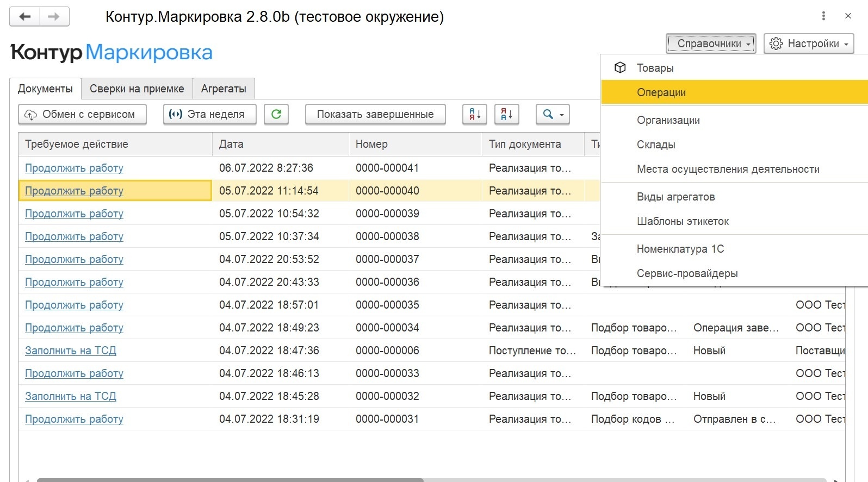Select date cell 04.07.2022 20:53:52
Image resolution: width=868 pixels, height=482 pixels.
(281, 259)
